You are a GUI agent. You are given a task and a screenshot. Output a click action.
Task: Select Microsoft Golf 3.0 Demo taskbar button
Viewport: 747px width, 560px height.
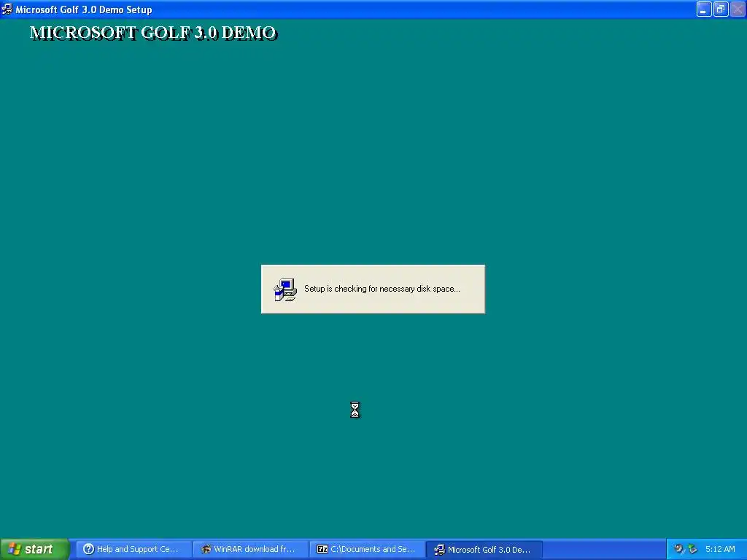(484, 549)
